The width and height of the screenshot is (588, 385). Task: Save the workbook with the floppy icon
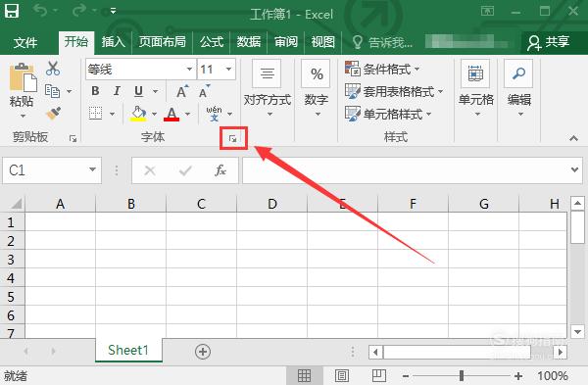point(12,11)
